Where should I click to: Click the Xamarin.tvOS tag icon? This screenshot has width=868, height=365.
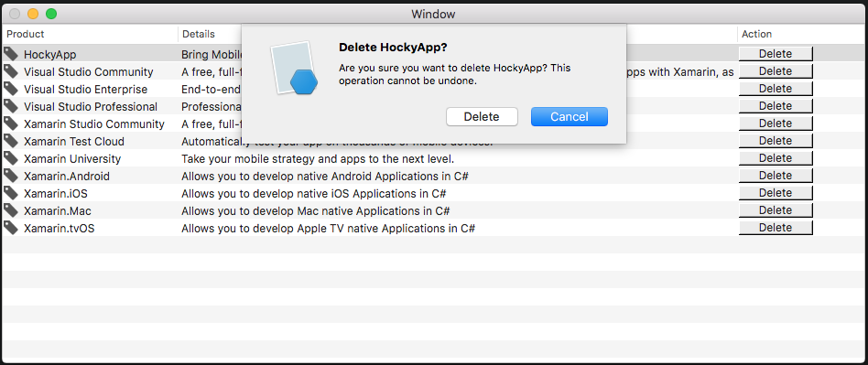(11, 228)
